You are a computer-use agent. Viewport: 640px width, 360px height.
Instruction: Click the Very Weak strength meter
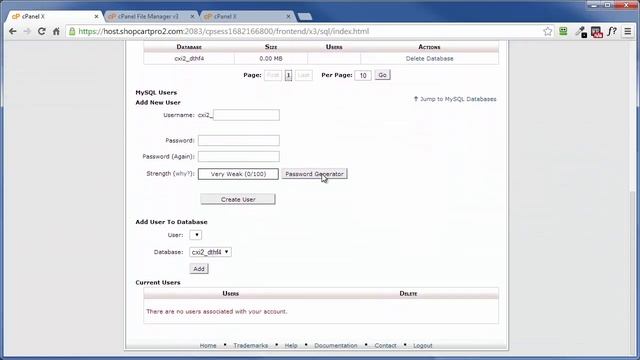[238, 174]
